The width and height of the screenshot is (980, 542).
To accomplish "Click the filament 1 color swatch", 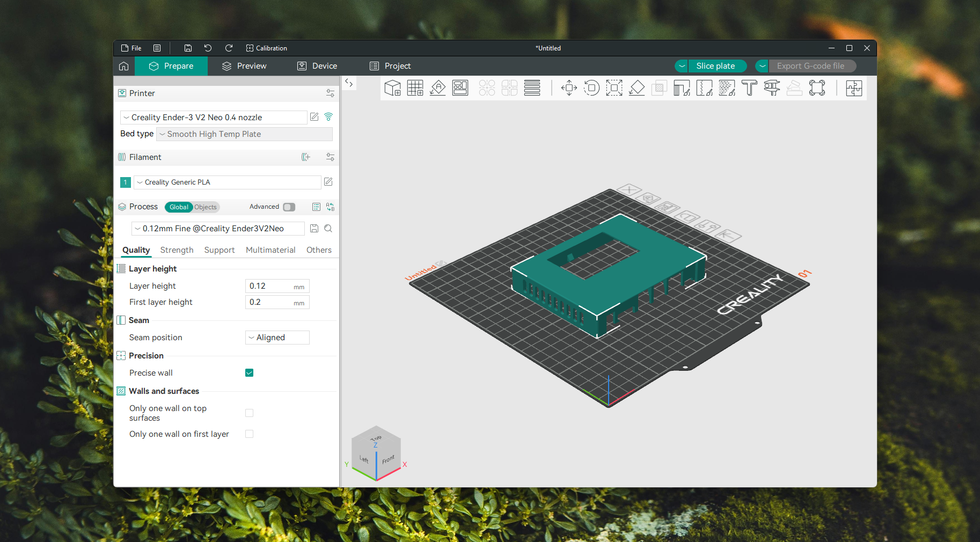I will click(x=126, y=182).
